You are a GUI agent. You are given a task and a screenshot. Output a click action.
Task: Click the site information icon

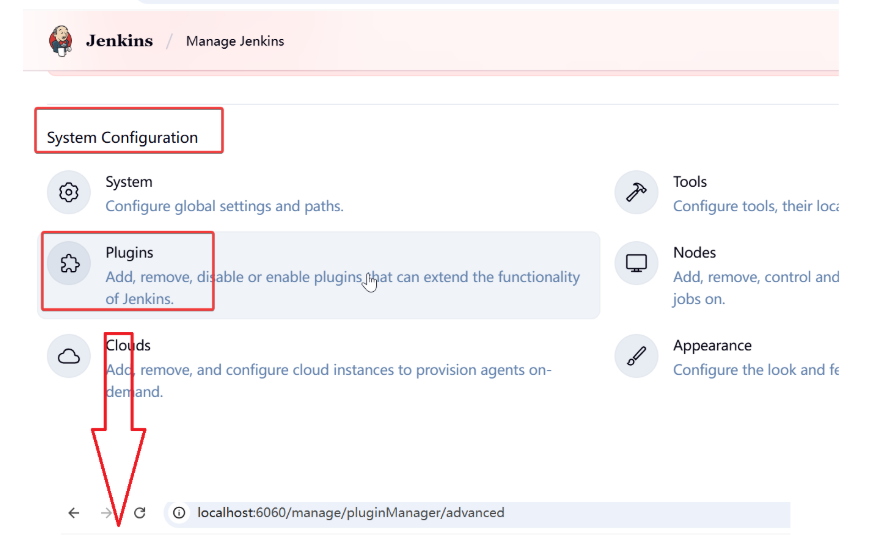179,513
